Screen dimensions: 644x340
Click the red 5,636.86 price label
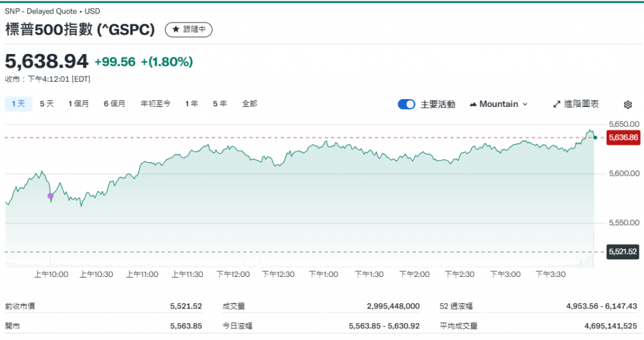[623, 137]
